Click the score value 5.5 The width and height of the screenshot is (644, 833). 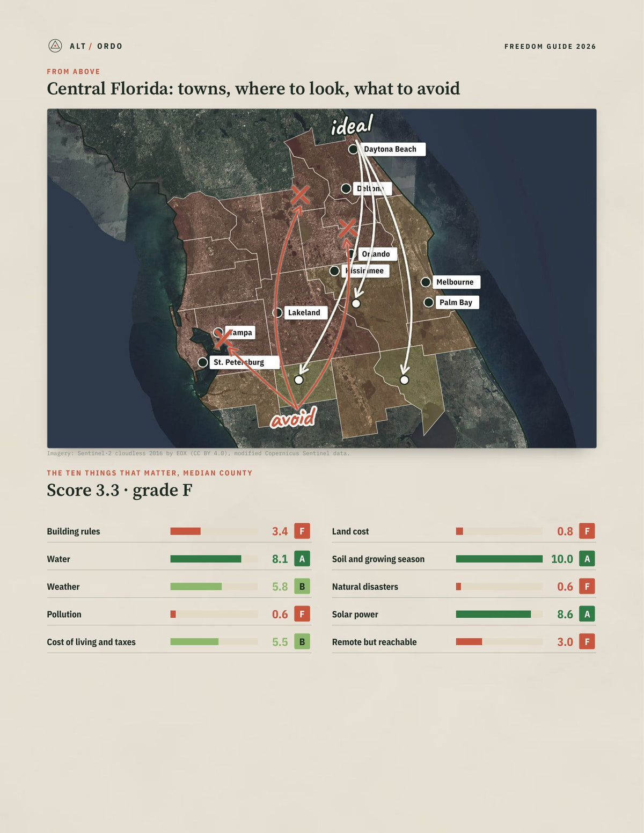point(280,642)
